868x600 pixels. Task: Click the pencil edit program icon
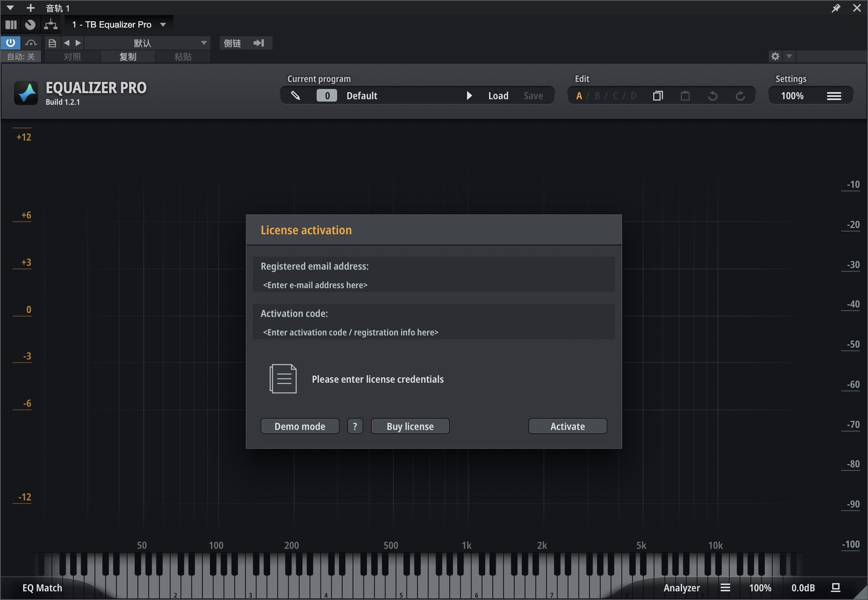[295, 95]
